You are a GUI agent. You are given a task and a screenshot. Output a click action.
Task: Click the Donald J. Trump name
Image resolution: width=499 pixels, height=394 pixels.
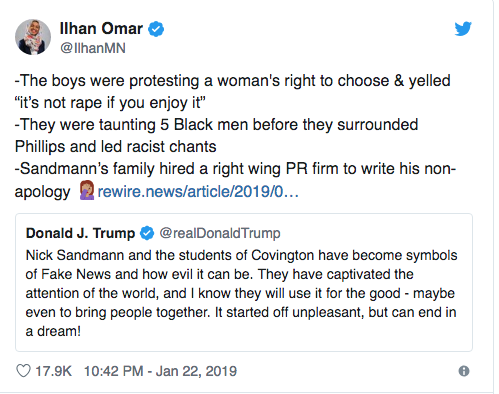80,233
